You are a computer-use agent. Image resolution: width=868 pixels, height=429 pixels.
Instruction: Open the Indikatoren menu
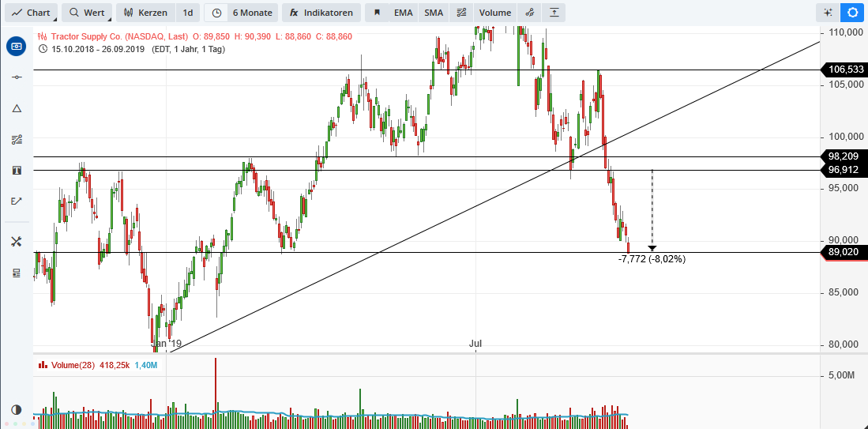coord(321,13)
